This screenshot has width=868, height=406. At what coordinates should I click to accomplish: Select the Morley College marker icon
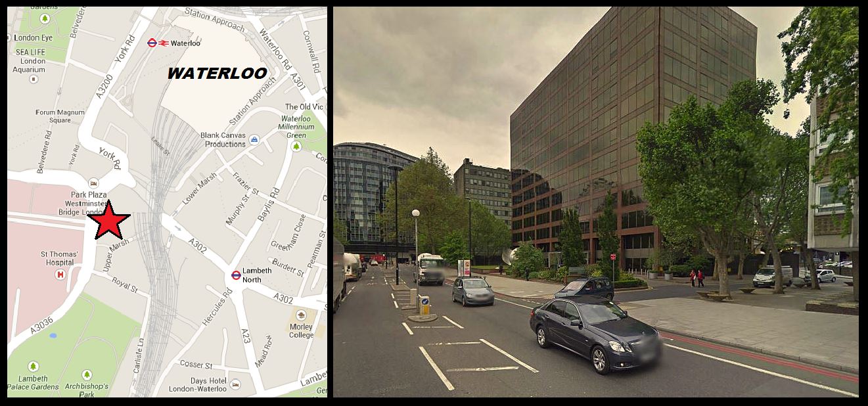point(301,315)
